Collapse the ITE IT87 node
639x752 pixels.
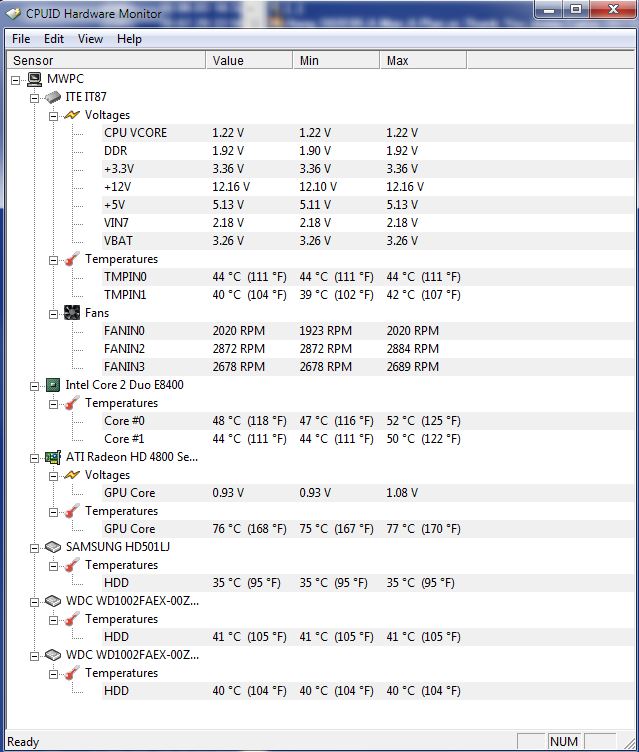click(35, 97)
